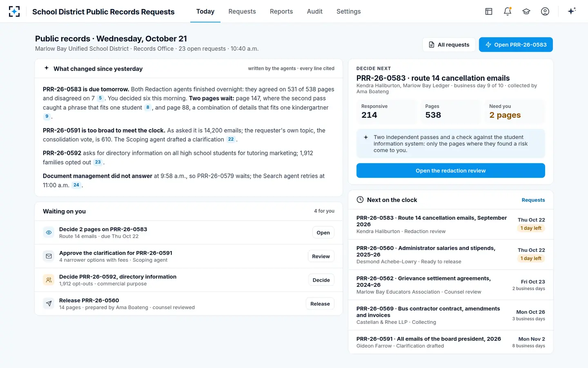
Task: Go to the Reports tab
Action: pyautogui.click(x=281, y=11)
